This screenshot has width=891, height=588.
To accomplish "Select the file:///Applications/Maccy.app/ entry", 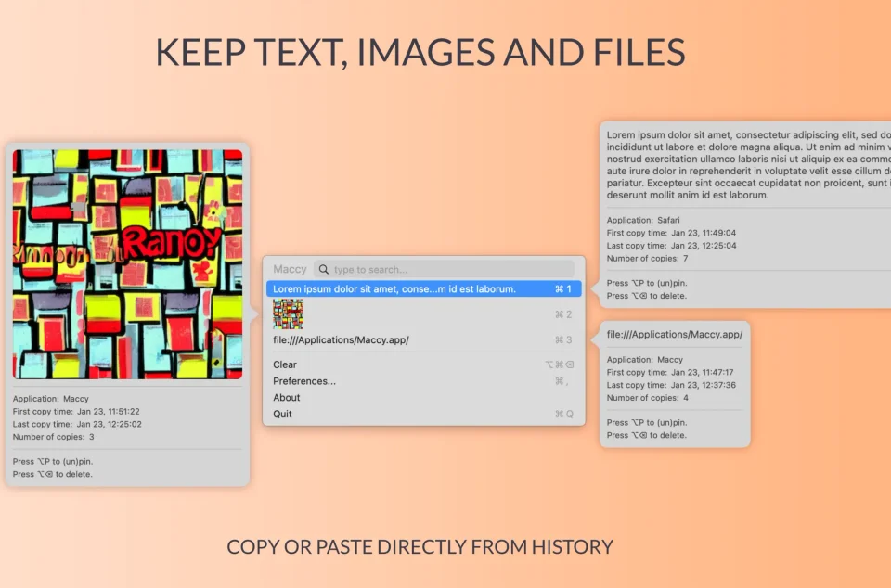I will coord(424,340).
